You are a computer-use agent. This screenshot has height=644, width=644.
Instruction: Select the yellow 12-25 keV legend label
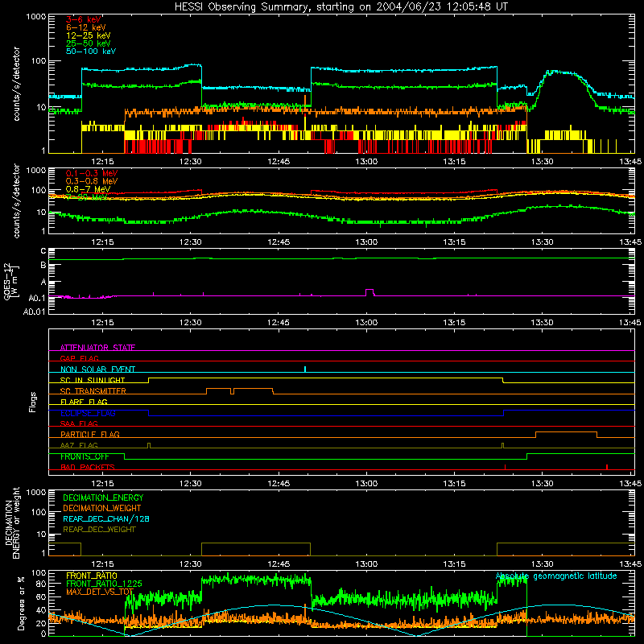pos(89,35)
